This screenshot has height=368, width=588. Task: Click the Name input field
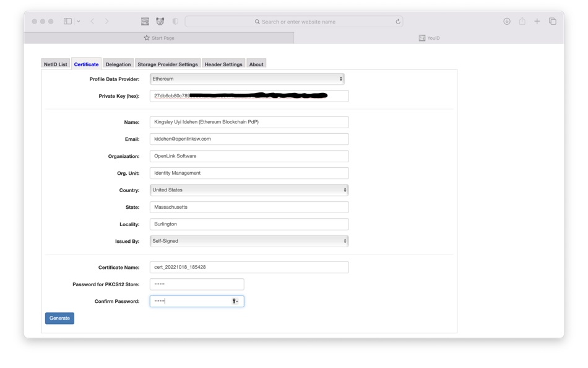(x=249, y=122)
